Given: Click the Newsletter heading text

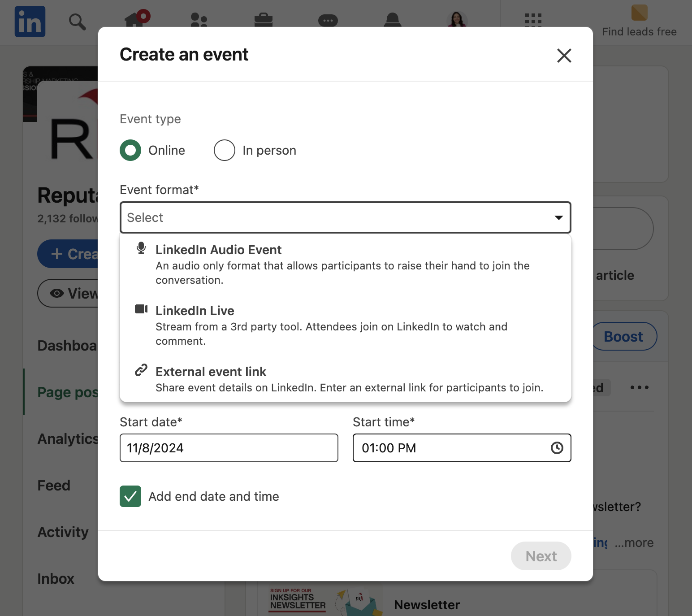Looking at the screenshot, I should tap(427, 605).
